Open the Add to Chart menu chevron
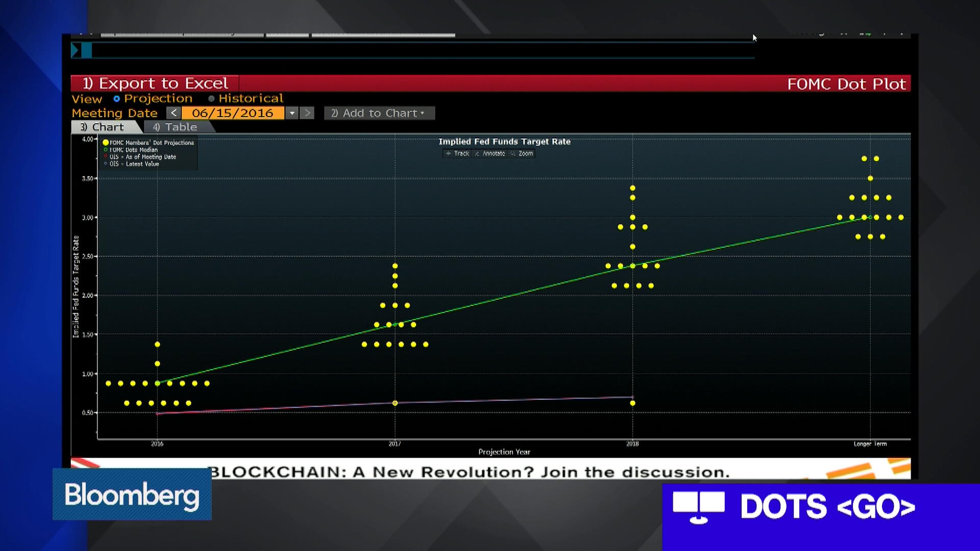Screen dimensions: 980x551 423,113
